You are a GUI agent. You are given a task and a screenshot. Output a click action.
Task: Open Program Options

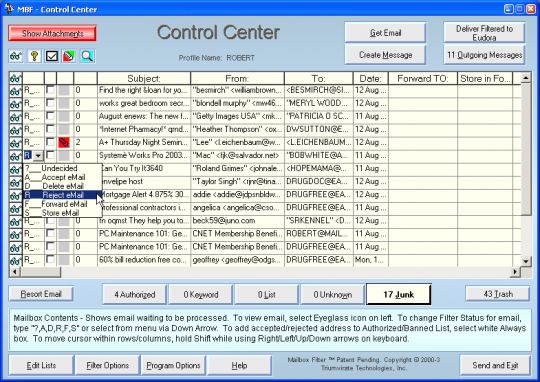pos(173,365)
